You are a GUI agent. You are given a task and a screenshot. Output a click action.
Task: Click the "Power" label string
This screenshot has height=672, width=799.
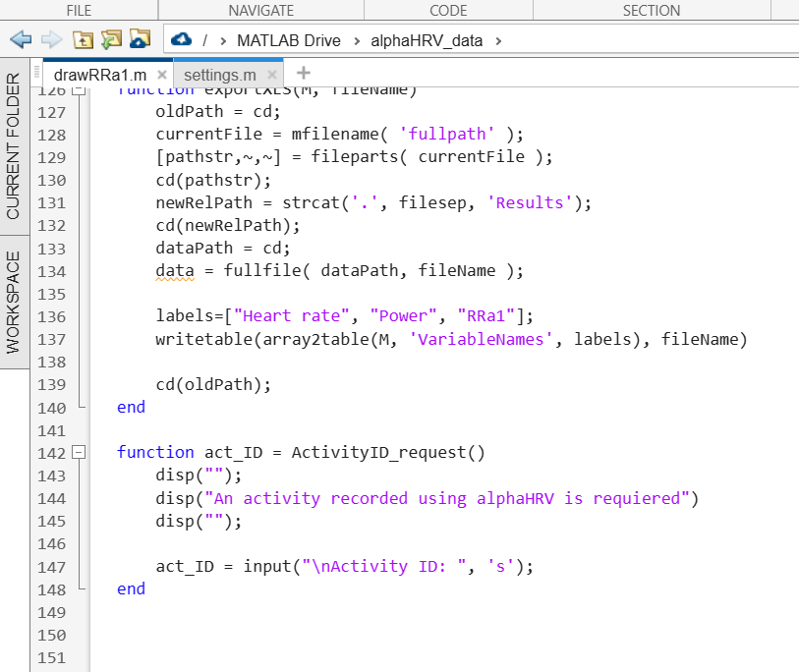click(403, 316)
